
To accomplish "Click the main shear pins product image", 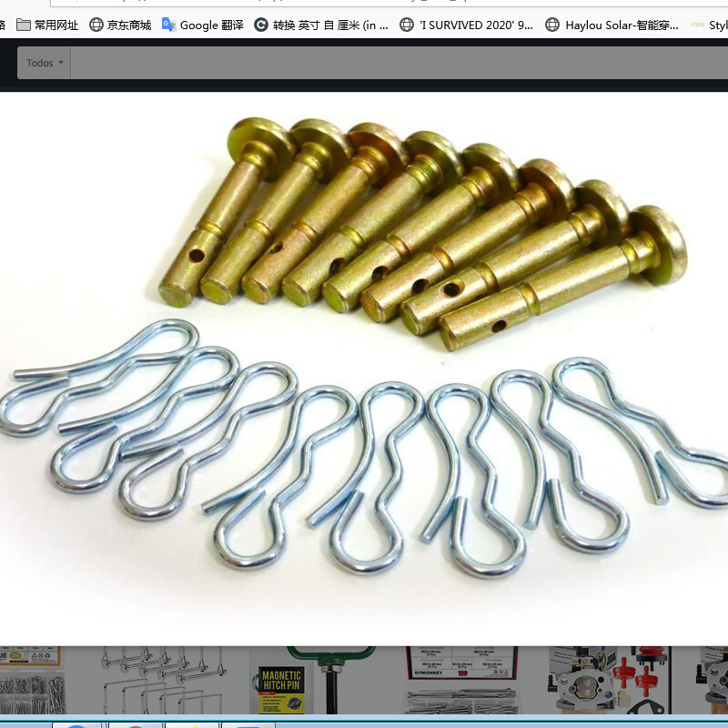I will [364, 367].
